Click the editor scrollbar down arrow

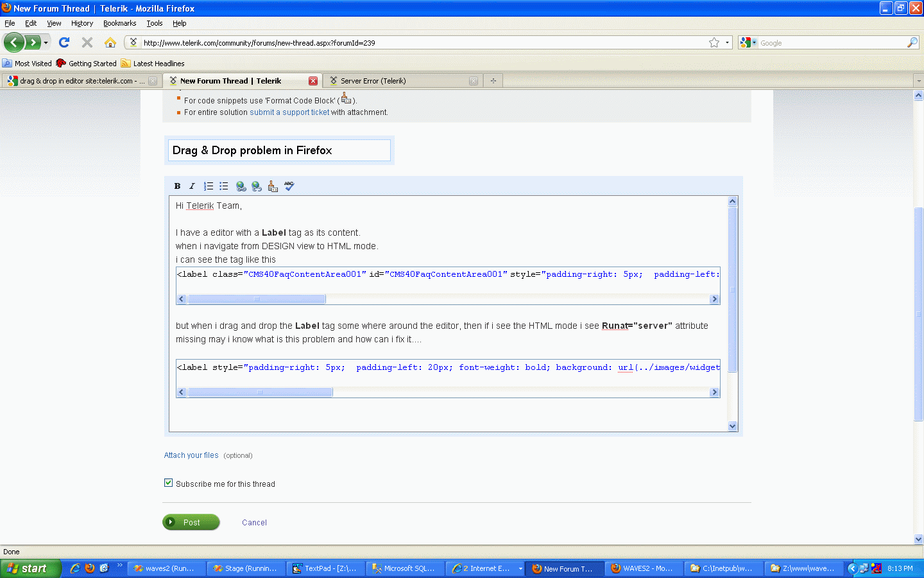[x=733, y=426]
